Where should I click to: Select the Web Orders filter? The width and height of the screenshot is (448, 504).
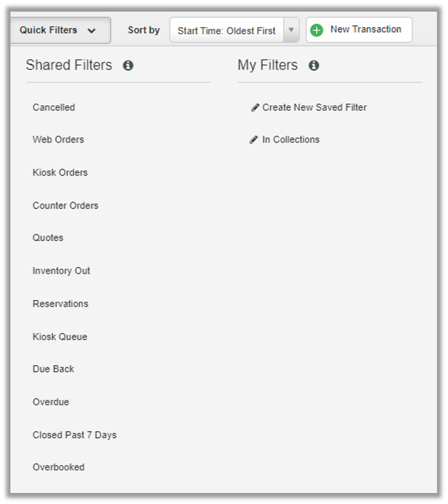point(58,140)
